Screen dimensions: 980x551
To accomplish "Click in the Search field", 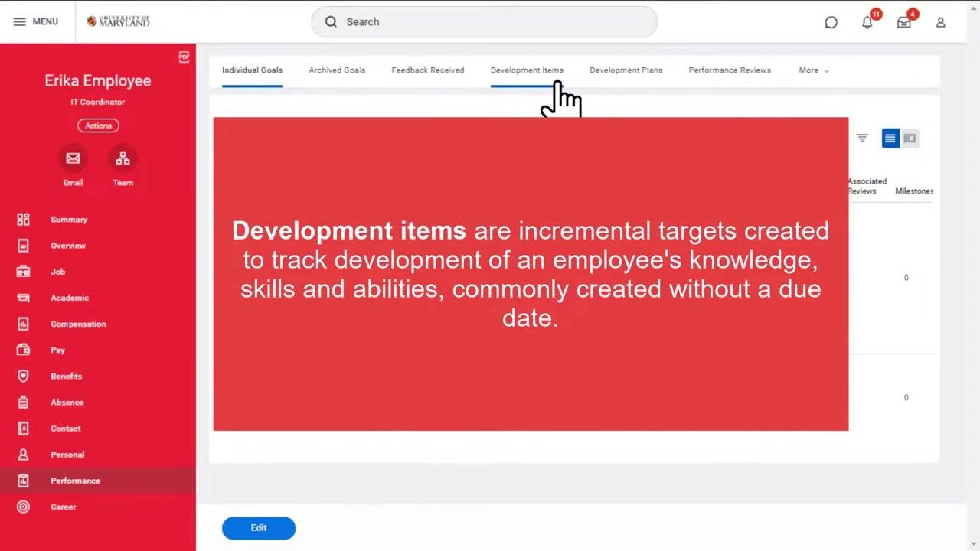I will [x=485, y=22].
